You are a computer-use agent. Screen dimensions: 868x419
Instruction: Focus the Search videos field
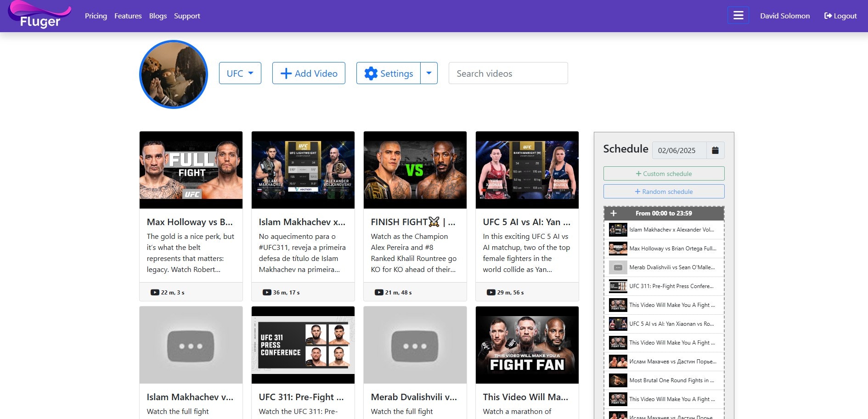(508, 73)
